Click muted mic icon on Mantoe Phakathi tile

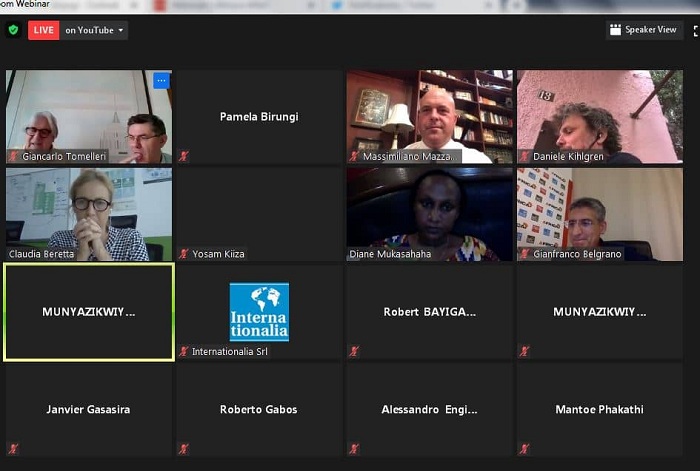(524, 448)
